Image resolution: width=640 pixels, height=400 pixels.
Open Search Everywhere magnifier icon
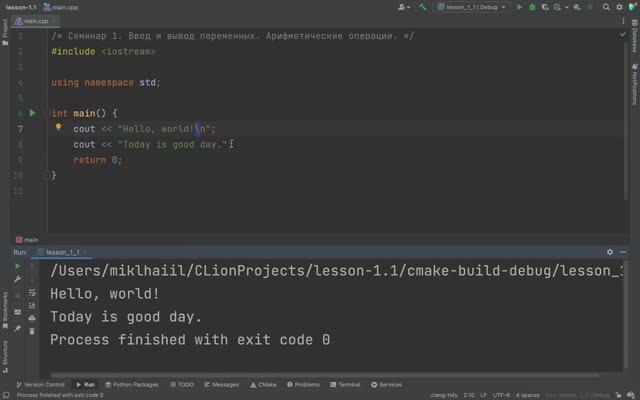(606, 7)
